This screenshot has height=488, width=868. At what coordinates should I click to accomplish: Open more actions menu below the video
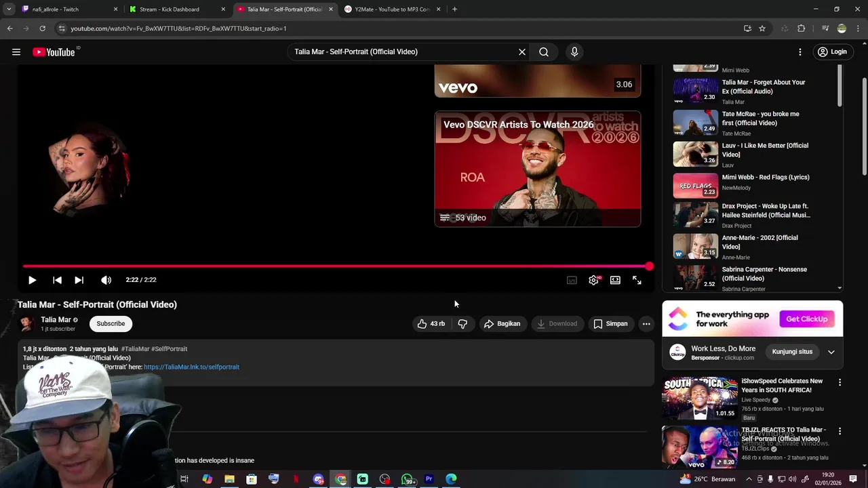coord(646,324)
